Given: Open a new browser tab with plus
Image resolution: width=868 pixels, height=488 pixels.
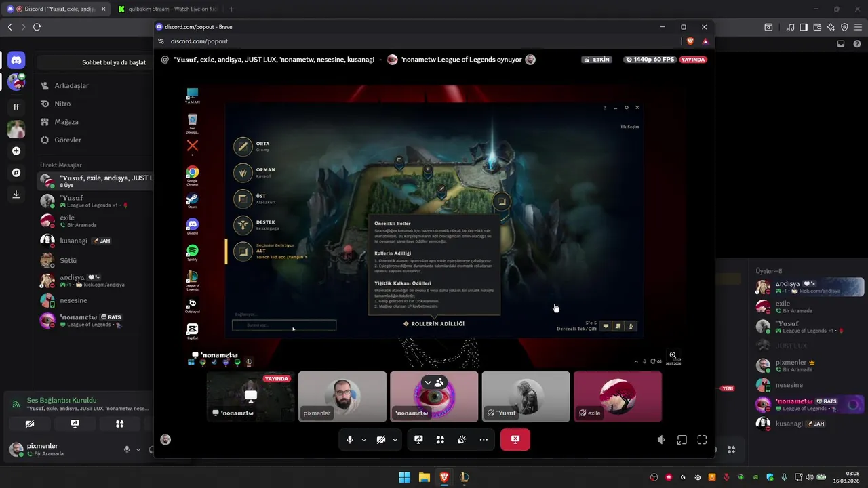Looking at the screenshot, I should (x=231, y=9).
